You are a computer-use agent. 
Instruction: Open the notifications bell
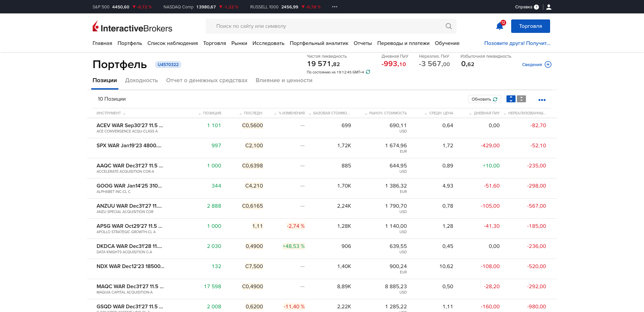(x=500, y=26)
